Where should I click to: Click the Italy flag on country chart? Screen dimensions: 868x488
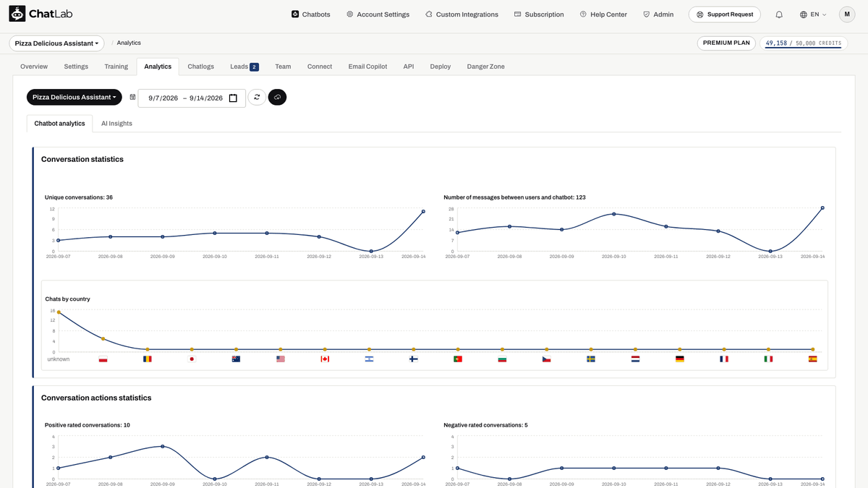pyautogui.click(x=768, y=359)
